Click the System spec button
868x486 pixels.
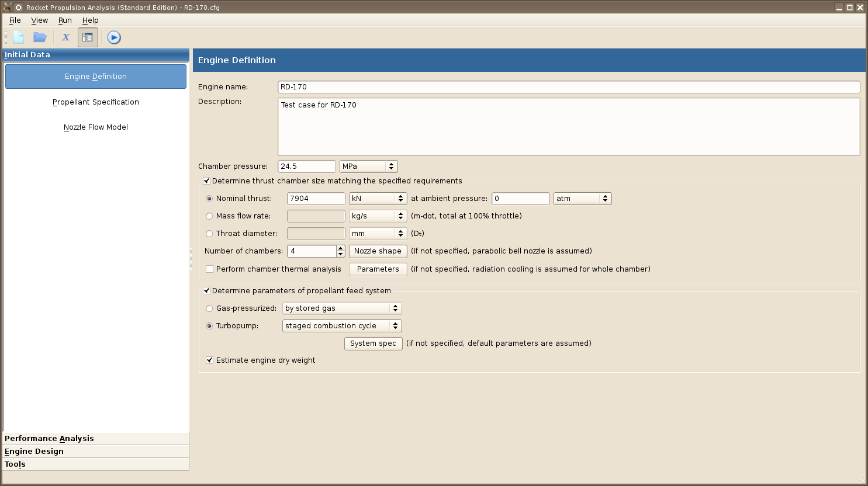coord(374,343)
